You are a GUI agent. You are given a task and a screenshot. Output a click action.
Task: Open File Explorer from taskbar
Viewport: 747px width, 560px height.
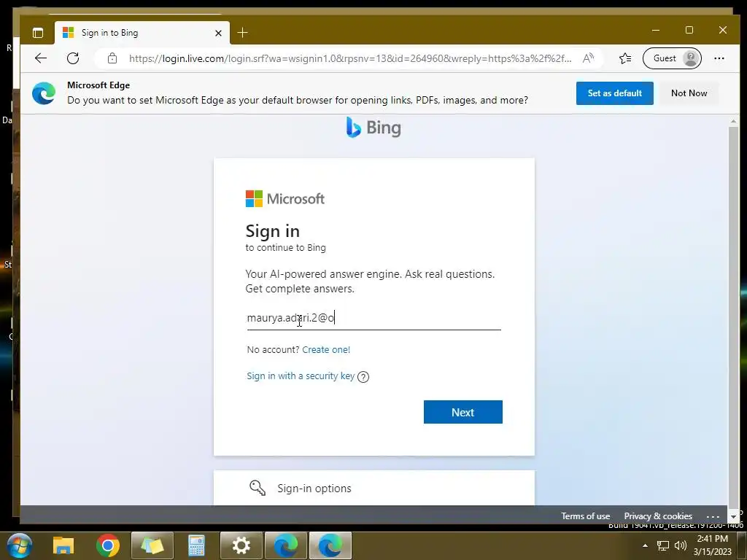pyautogui.click(x=63, y=545)
